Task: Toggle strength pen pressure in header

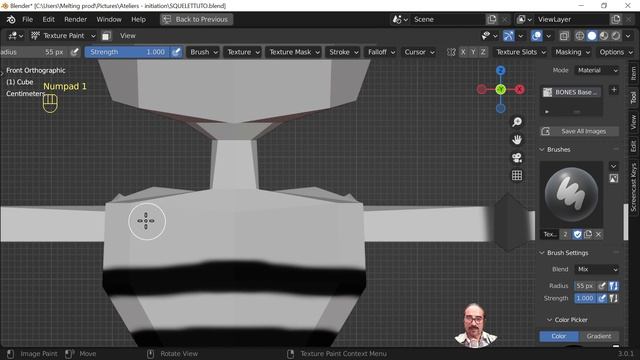Action: 176,52
